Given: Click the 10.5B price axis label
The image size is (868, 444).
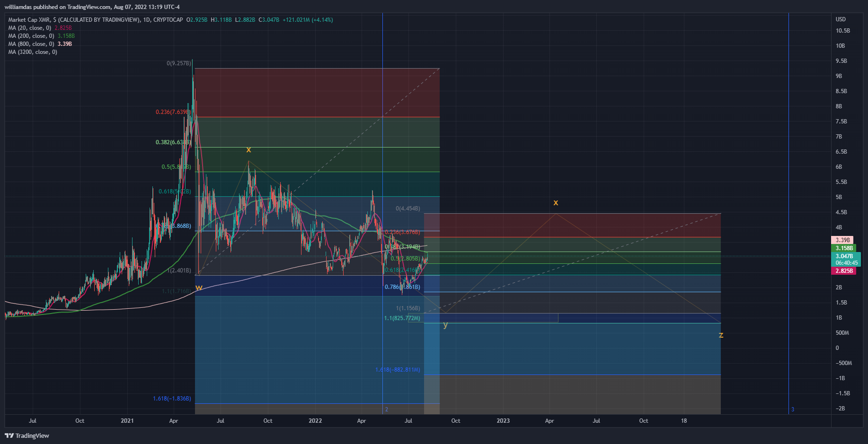Looking at the screenshot, I should [x=843, y=31].
